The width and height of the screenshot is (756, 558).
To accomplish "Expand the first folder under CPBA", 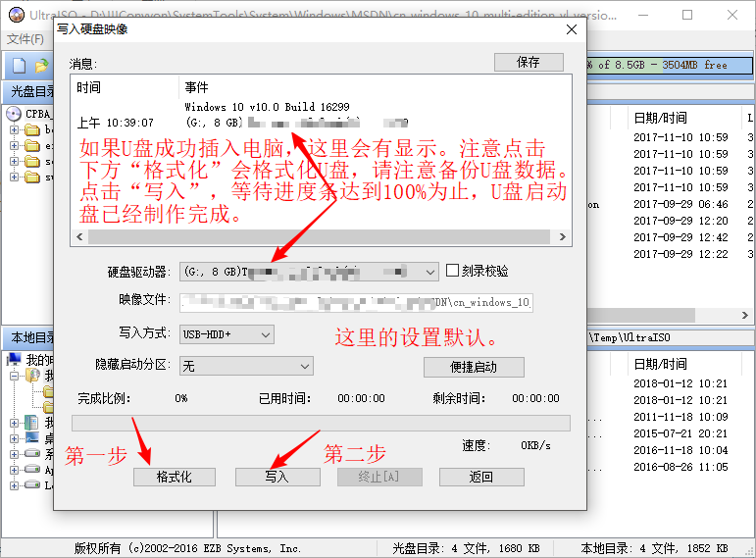I will [14, 129].
